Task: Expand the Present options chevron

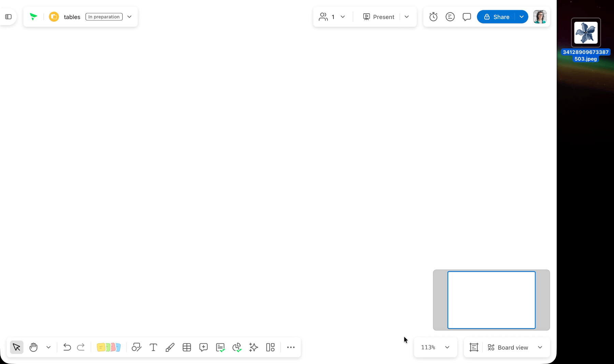Action: pyautogui.click(x=407, y=17)
